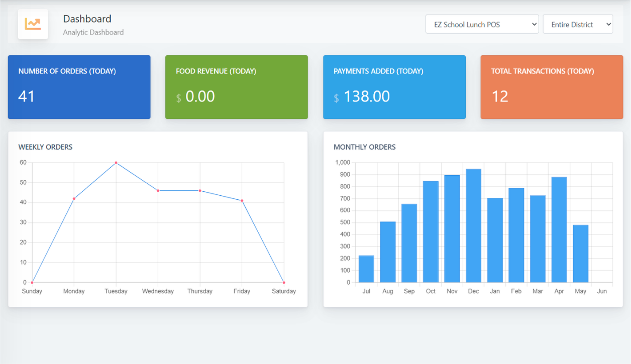The image size is (631, 364).
Task: Click the analytics chart logo icon
Action: click(32, 24)
